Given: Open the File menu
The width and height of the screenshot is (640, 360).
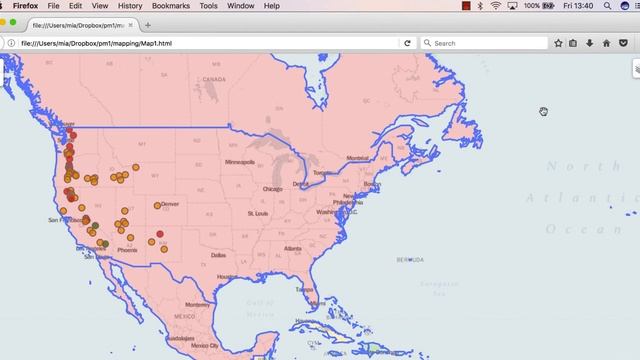Looking at the screenshot, I should tap(53, 6).
